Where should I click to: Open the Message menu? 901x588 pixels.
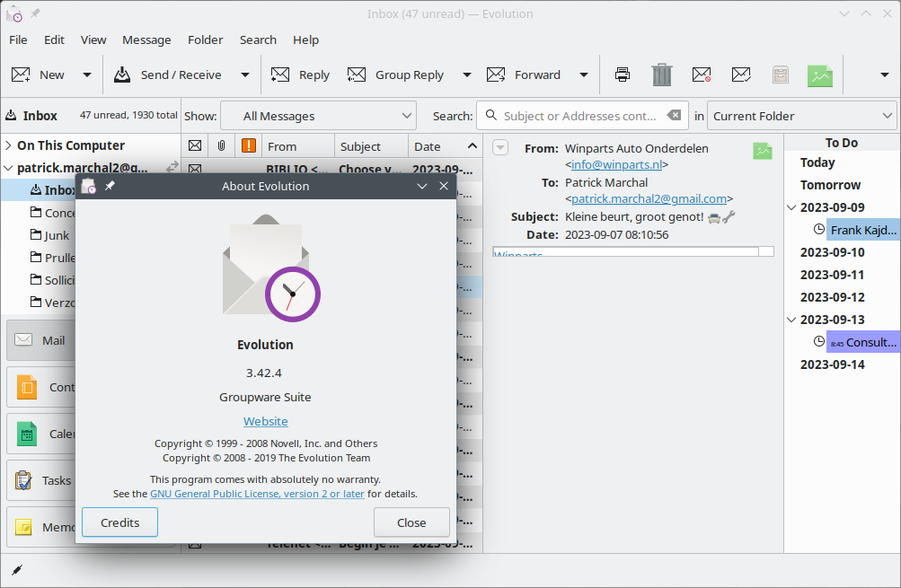[x=146, y=39]
